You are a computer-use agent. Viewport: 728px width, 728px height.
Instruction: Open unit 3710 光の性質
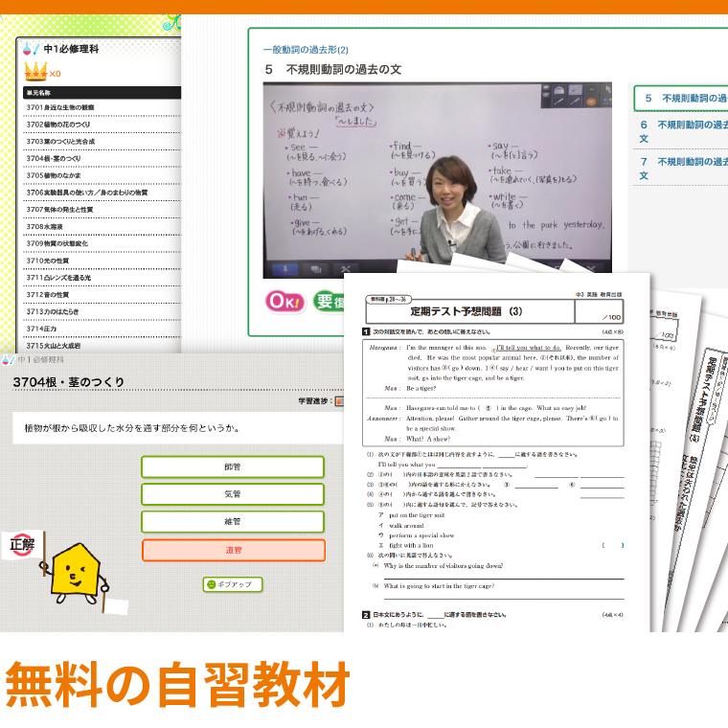(x=48, y=261)
